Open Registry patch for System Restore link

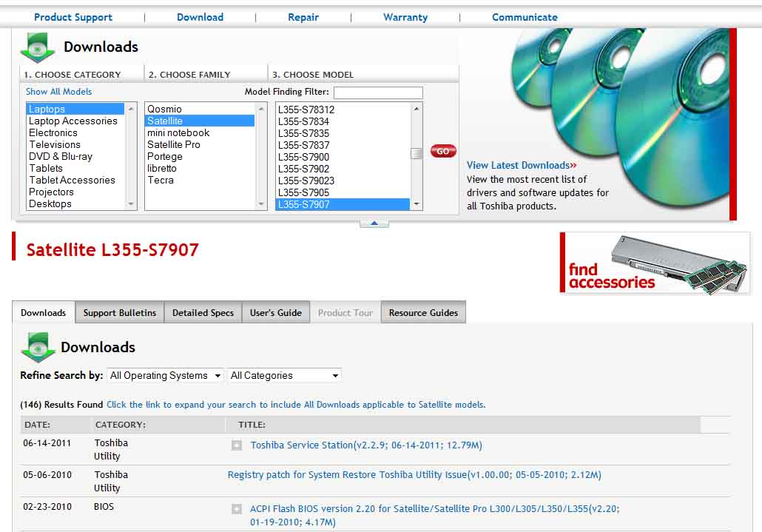pos(414,475)
